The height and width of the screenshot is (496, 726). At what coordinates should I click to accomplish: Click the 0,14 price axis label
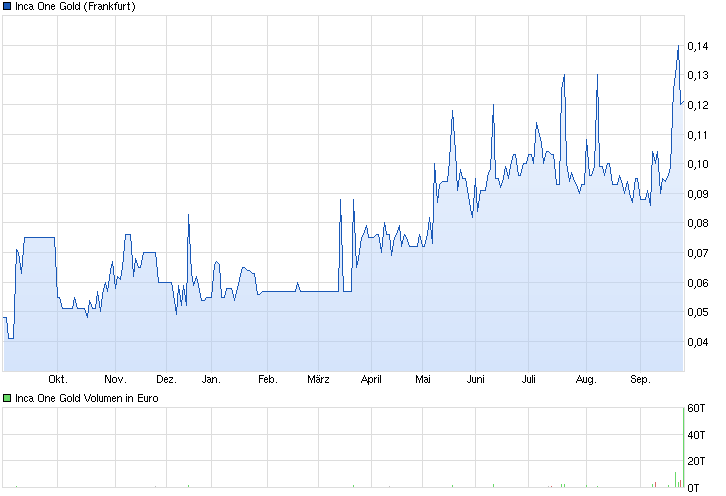698,46
